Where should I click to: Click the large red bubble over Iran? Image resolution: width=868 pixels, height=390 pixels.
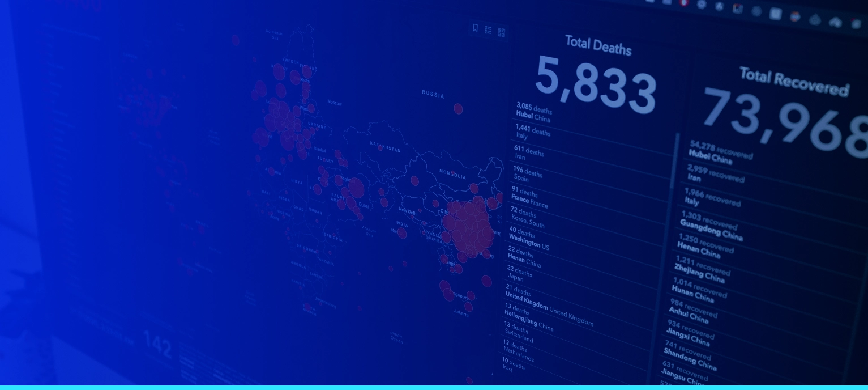point(356,188)
